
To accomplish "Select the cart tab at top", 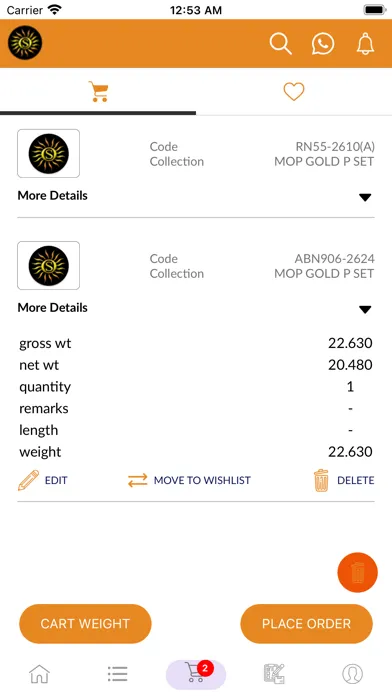I will (98, 91).
